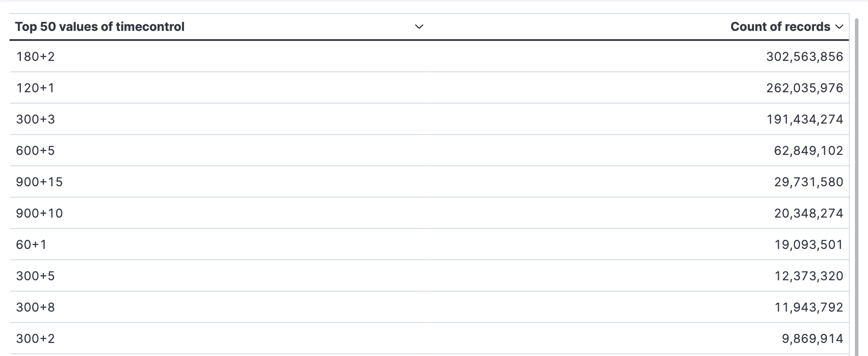Select the 60+1 timecontrol cell
The height and width of the screenshot is (356, 868).
219,245
